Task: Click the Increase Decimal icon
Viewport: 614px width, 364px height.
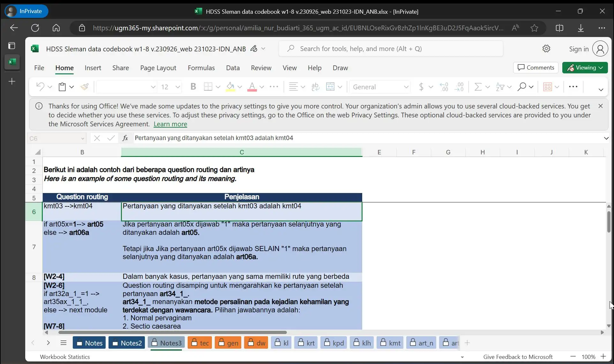Action: coord(444,87)
